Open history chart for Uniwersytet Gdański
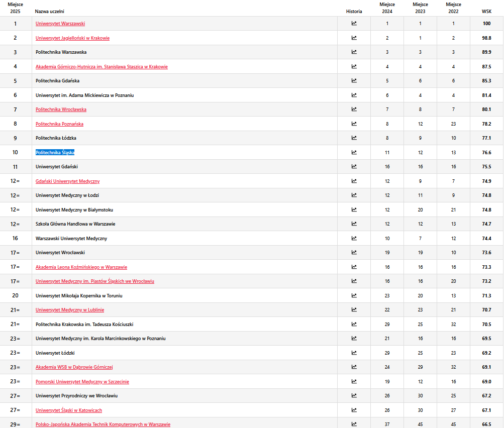Screen dimensions: 504x428 354,166
